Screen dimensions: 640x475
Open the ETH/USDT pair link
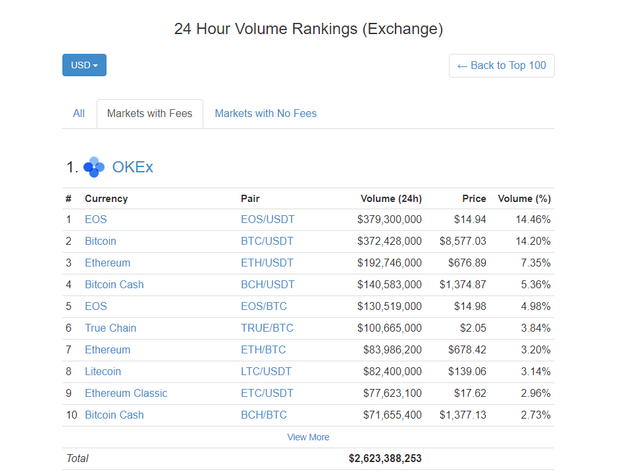[267, 263]
